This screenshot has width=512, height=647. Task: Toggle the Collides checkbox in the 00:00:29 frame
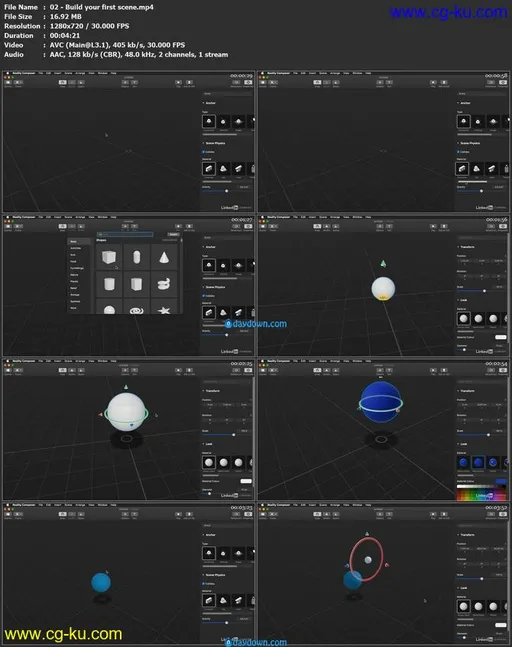204,152
